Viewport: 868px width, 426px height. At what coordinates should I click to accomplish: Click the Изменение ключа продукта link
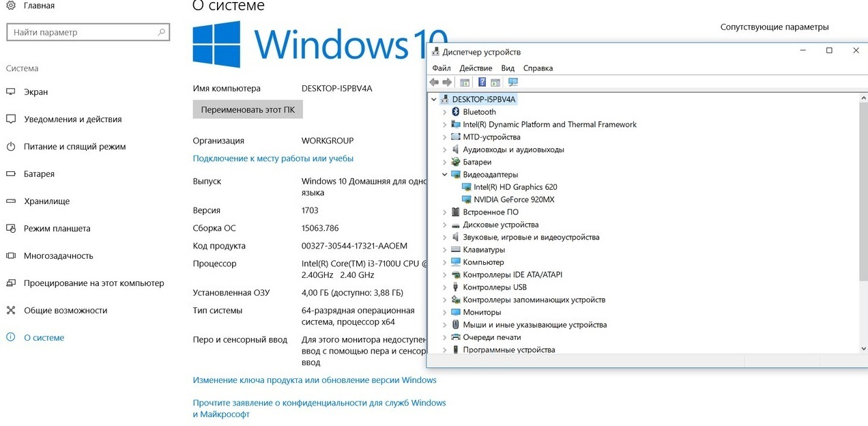click(x=315, y=380)
